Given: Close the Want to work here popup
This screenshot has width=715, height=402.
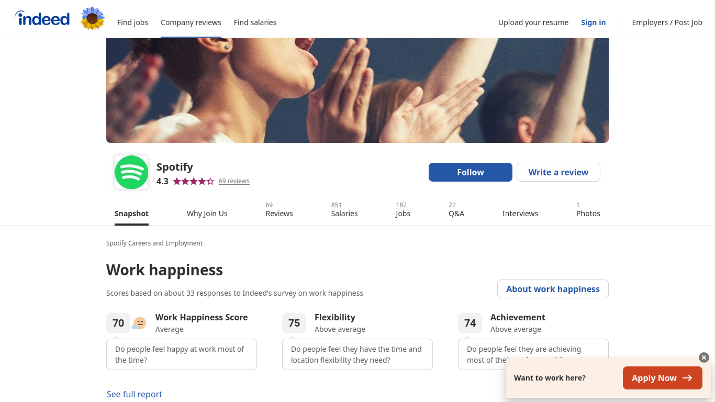Looking at the screenshot, I should (x=704, y=358).
